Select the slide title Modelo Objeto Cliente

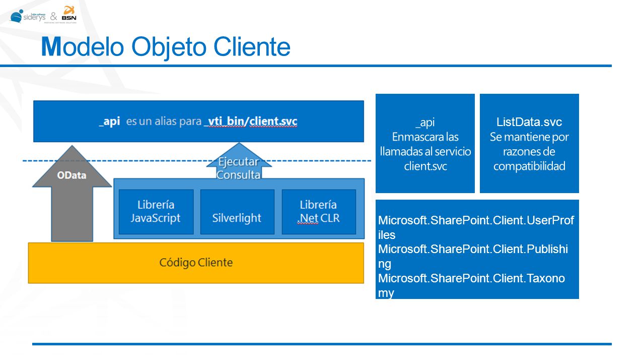click(166, 47)
